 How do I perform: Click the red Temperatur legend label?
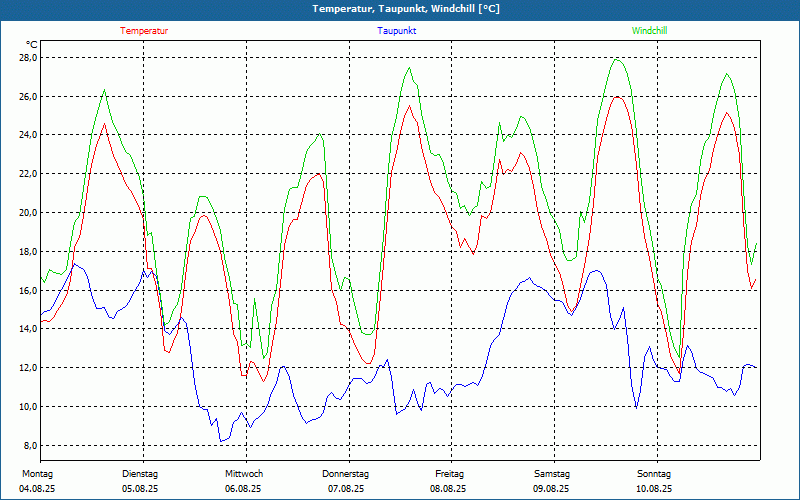(144, 31)
